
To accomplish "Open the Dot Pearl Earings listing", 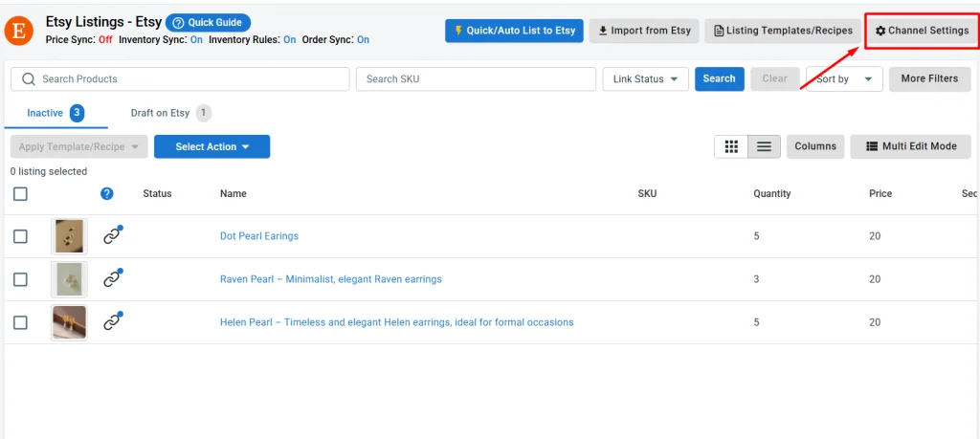I will pos(259,236).
